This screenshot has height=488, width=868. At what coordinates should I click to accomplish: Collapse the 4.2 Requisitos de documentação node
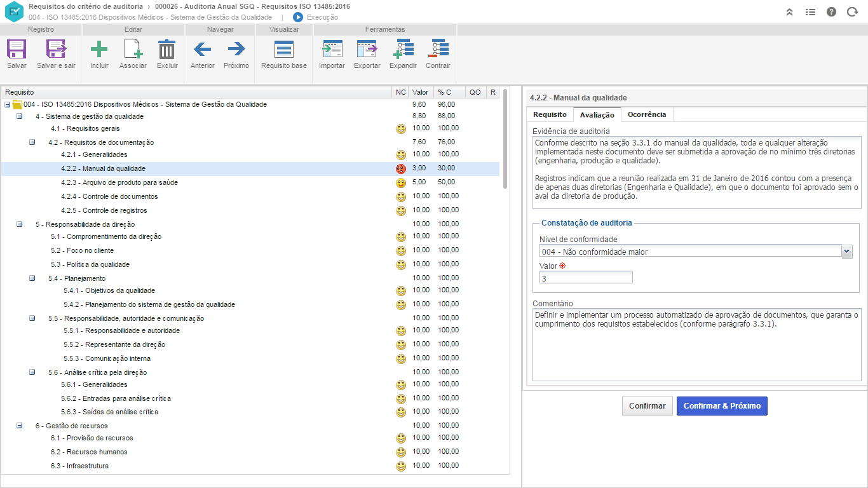pos(32,142)
